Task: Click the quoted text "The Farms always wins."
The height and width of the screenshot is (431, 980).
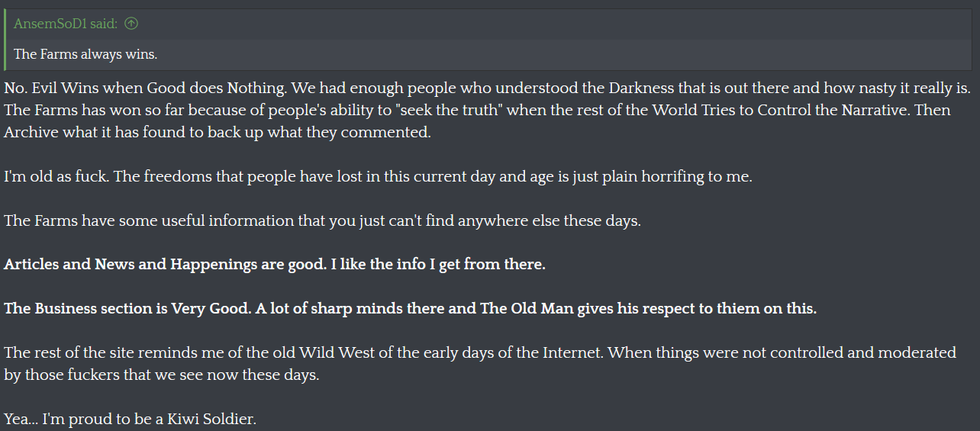Action: point(85,54)
